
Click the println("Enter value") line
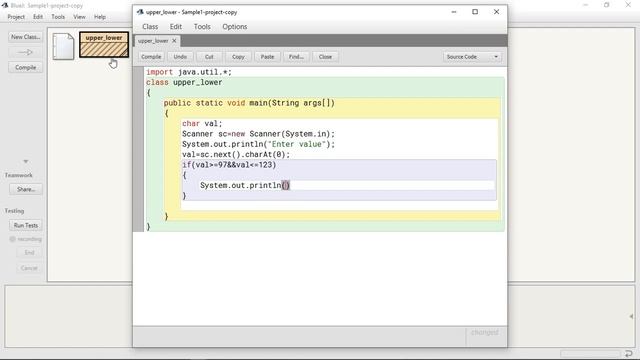(258, 144)
